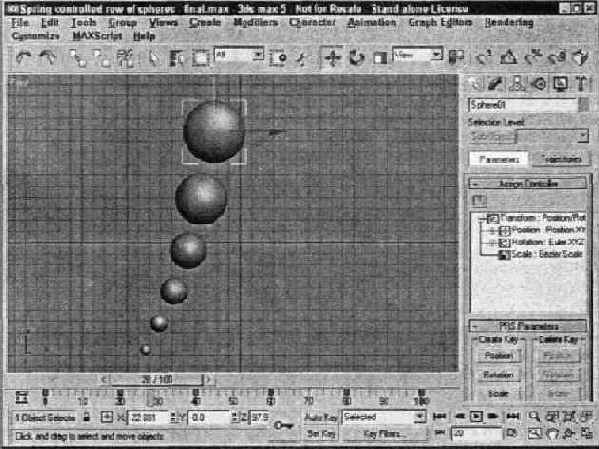Choose the Select Object arrow tool
Screen dimensions: 599x449
pos(154,58)
